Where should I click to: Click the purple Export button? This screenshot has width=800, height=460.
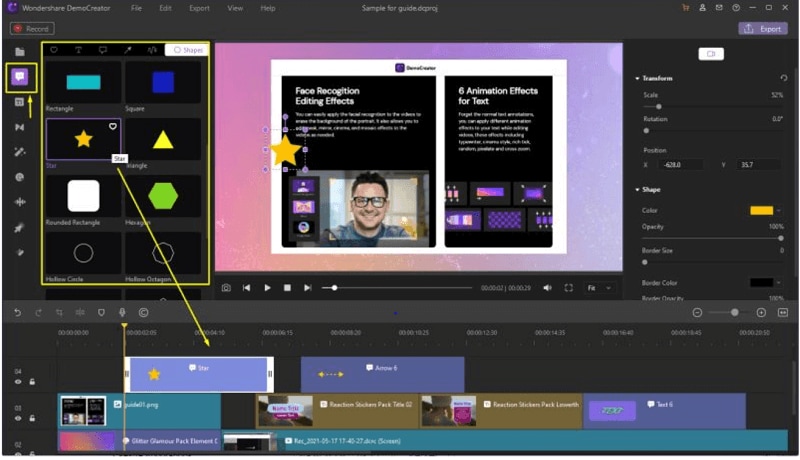[763, 29]
